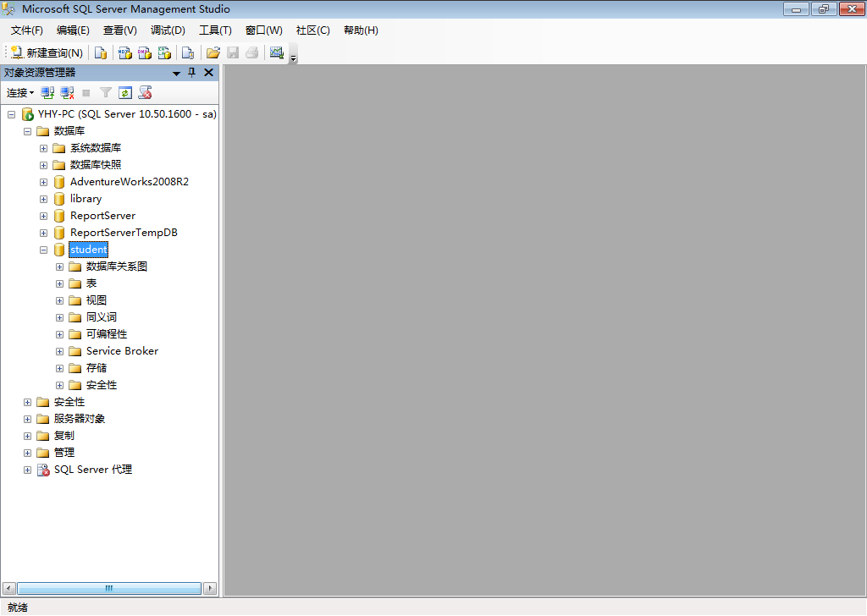Open an Analysis Services MDX Query
The width and height of the screenshot is (867, 616).
pos(125,52)
